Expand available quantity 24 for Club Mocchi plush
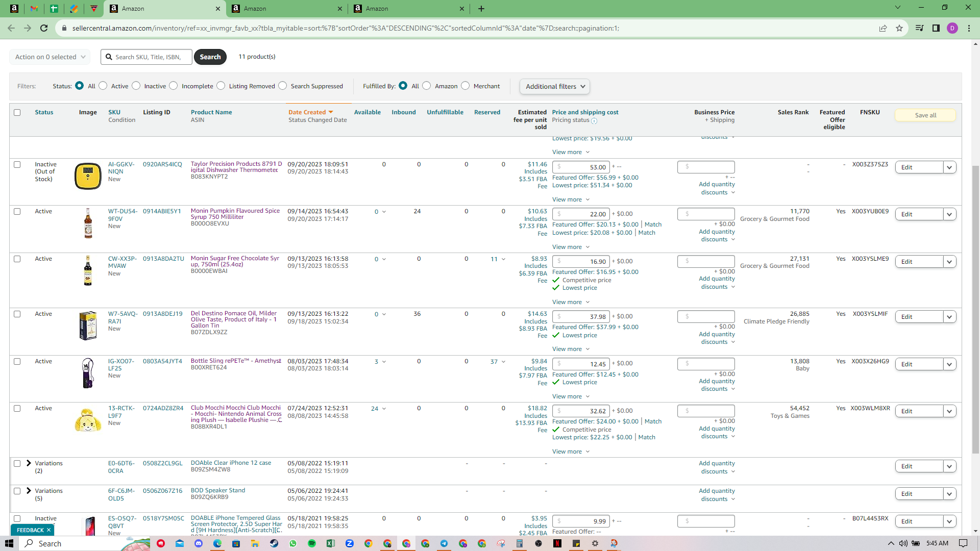 pyautogui.click(x=378, y=409)
